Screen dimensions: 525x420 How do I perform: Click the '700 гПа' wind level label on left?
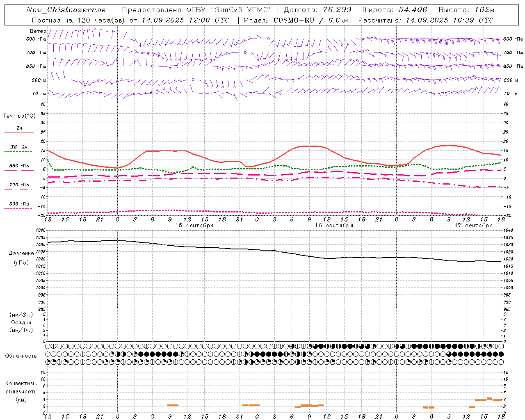point(36,52)
